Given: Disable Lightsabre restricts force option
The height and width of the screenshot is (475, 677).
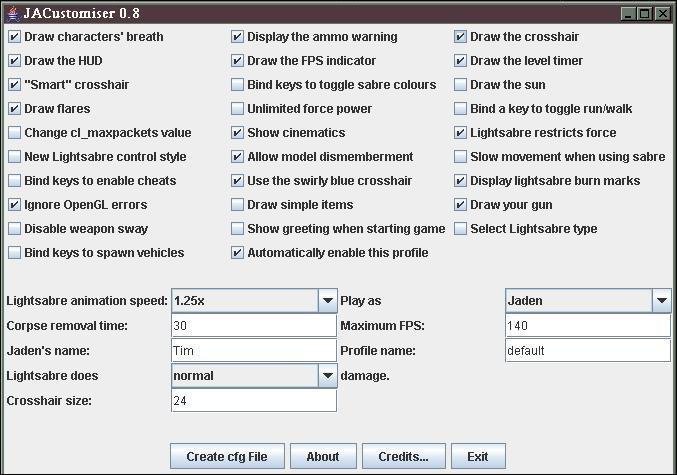Looking at the screenshot, I should (460, 133).
